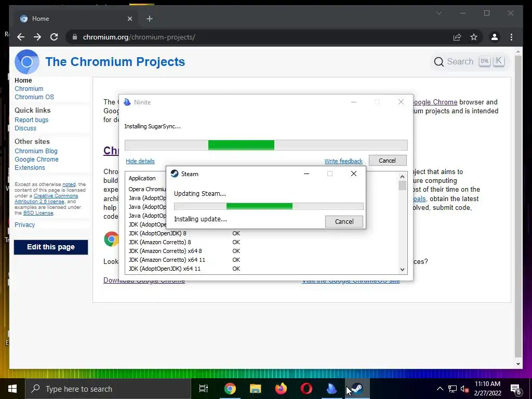Screen dimensions: 532x399
Task: Click the Google Chrome browser link in page text
Action: pos(435,102)
